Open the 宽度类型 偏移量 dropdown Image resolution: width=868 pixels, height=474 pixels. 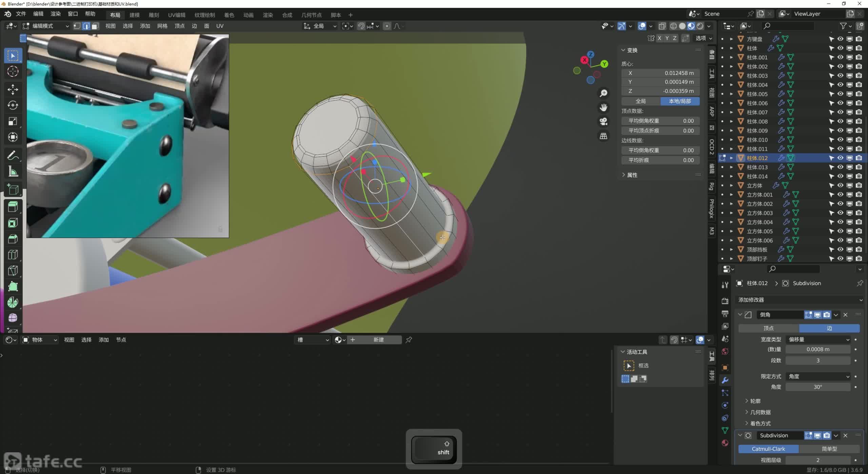point(818,339)
